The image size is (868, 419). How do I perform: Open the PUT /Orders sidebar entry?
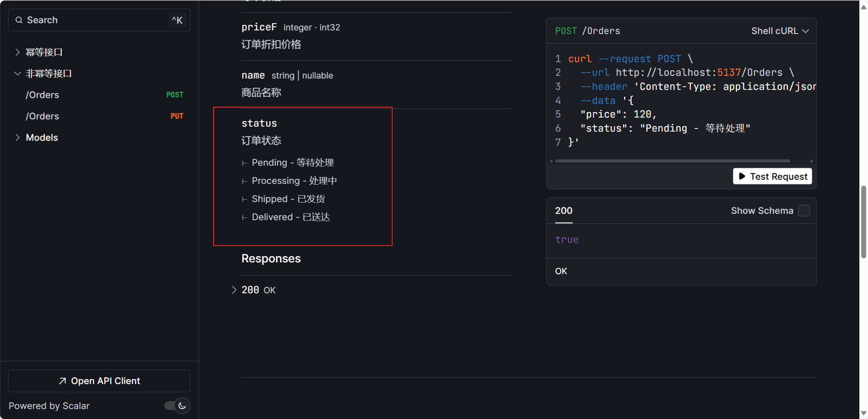click(x=104, y=116)
